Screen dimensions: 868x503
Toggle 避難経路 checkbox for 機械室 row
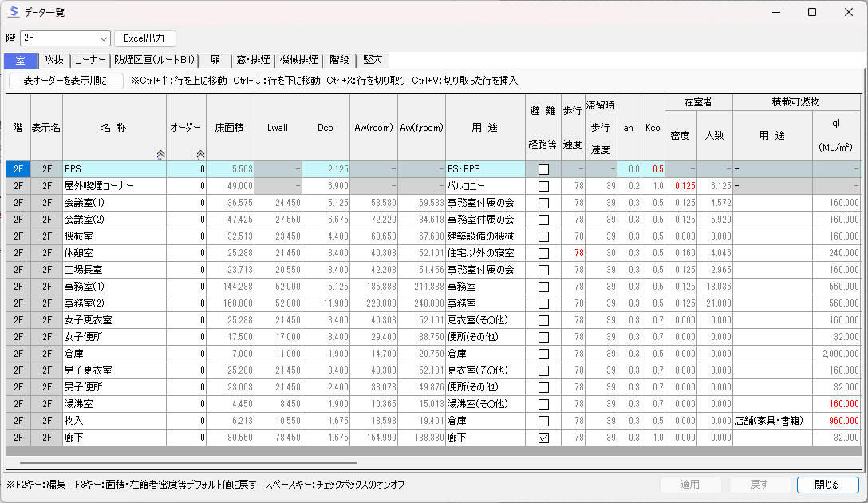pos(543,236)
